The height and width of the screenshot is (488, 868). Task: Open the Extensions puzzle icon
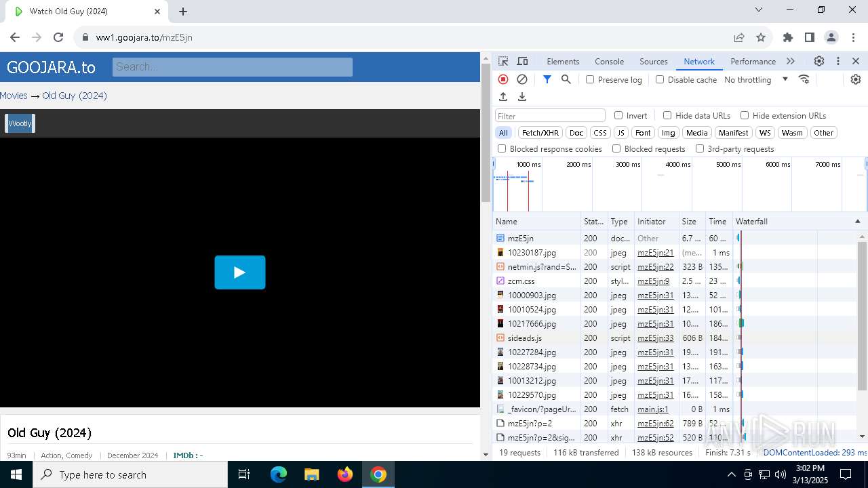788,37
